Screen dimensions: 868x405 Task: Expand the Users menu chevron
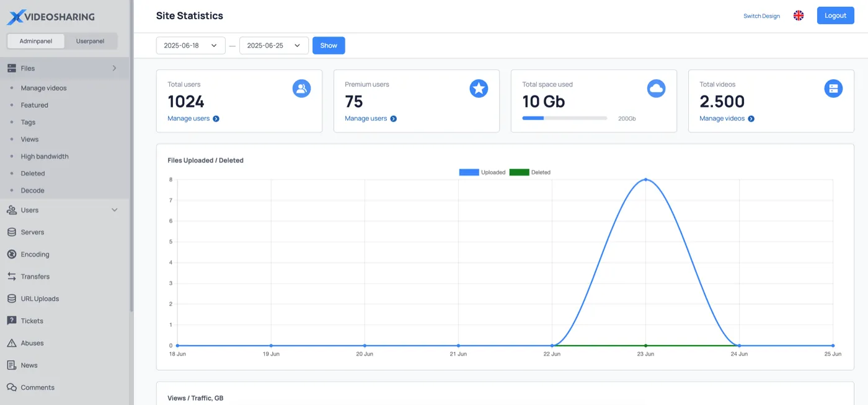click(114, 210)
